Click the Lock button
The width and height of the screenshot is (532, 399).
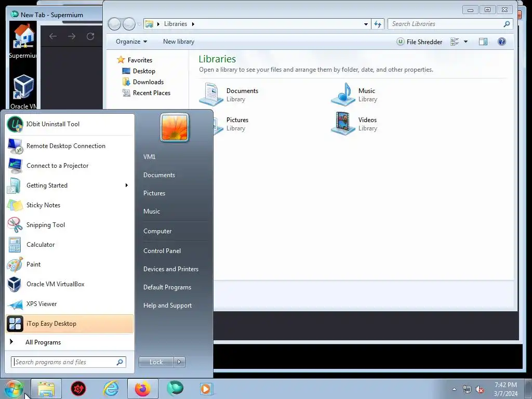tap(156, 362)
